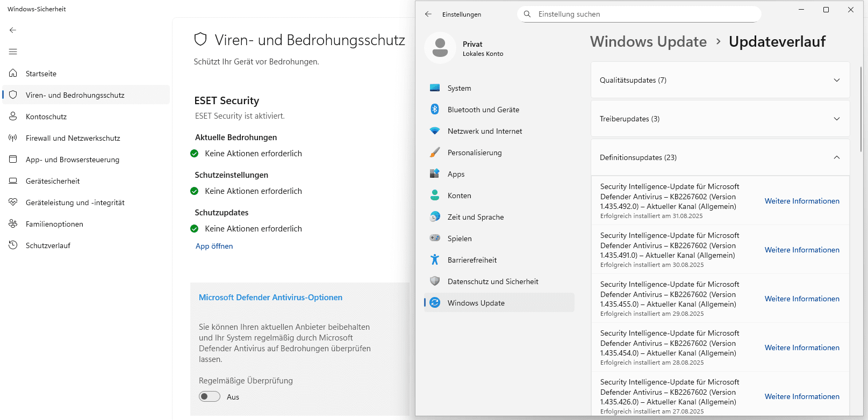Click the Spielen gamepad icon
The image size is (868, 420).
[435, 238]
